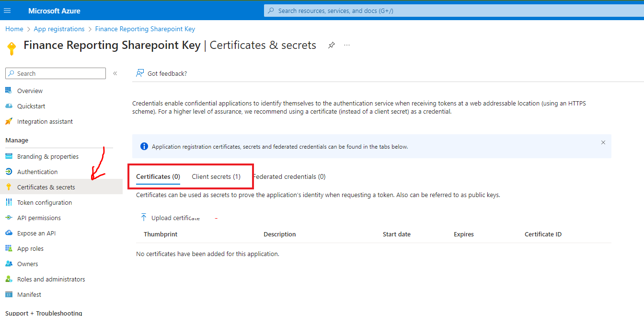This screenshot has width=644, height=316.
Task: Click the Overview grid icon in sidebar
Action: [x=9, y=91]
